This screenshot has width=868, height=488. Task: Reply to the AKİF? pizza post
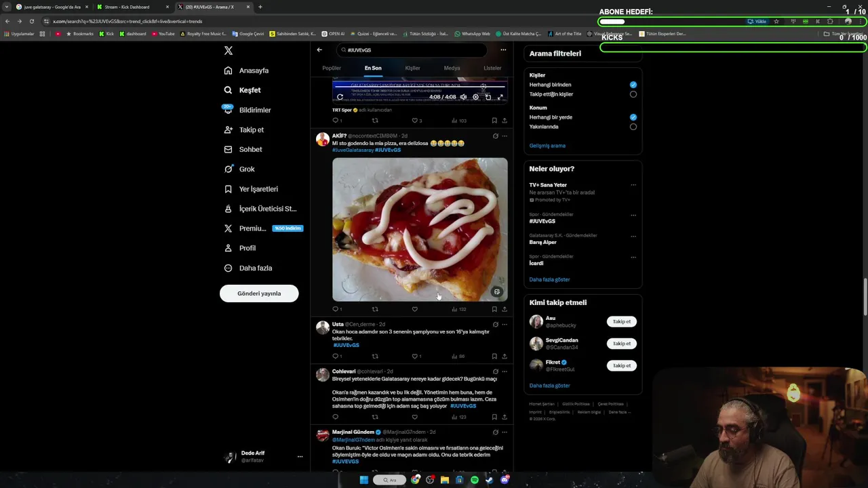[336, 309]
